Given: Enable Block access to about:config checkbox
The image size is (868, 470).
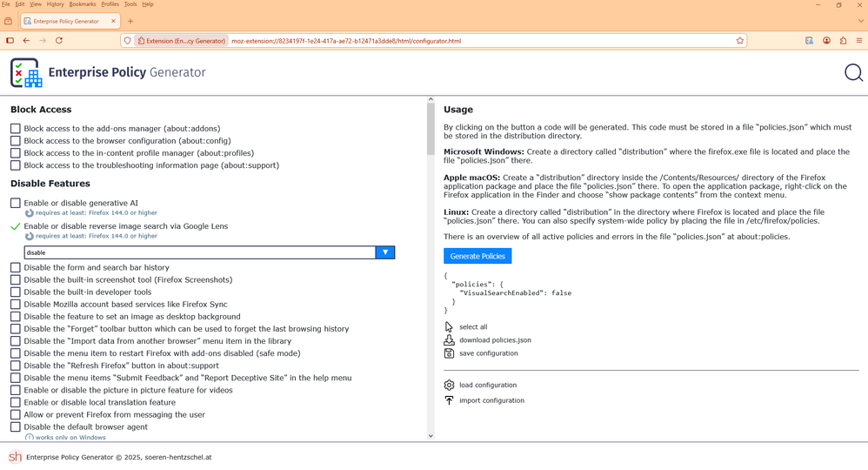Looking at the screenshot, I should click(x=16, y=141).
